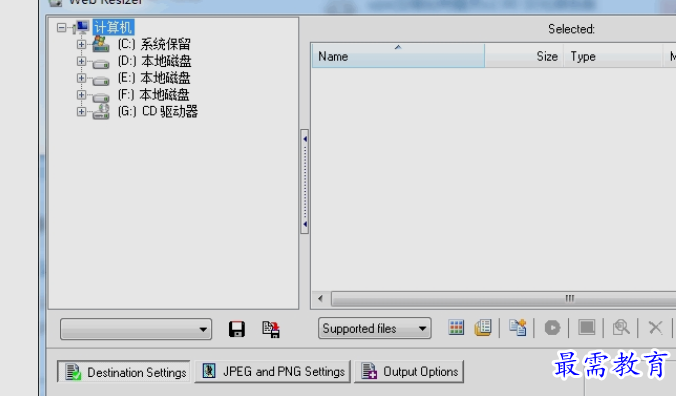
Task: Sort files by Type column
Action: point(613,56)
